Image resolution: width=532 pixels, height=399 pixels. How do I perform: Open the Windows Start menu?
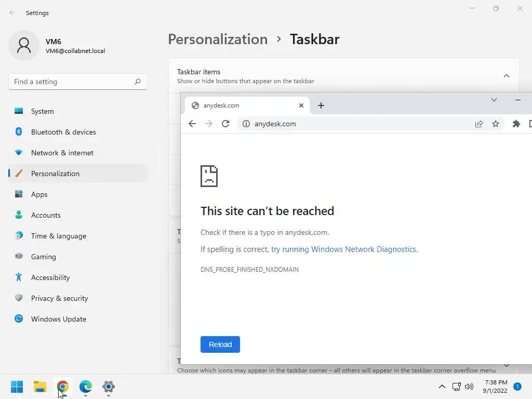point(17,387)
